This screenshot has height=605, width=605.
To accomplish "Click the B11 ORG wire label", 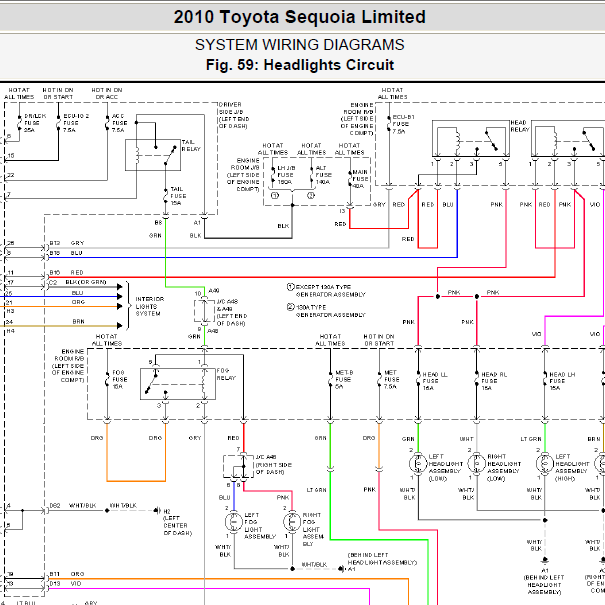I will tap(67, 574).
